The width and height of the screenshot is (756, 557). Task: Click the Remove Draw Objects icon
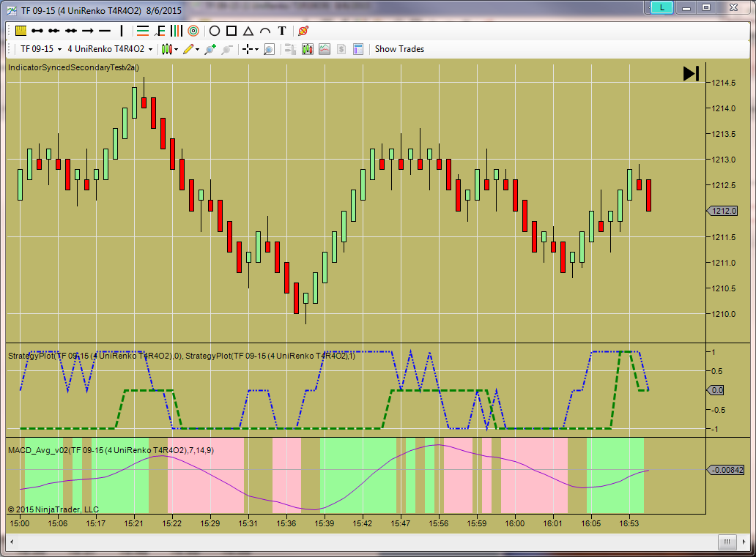pyautogui.click(x=303, y=31)
